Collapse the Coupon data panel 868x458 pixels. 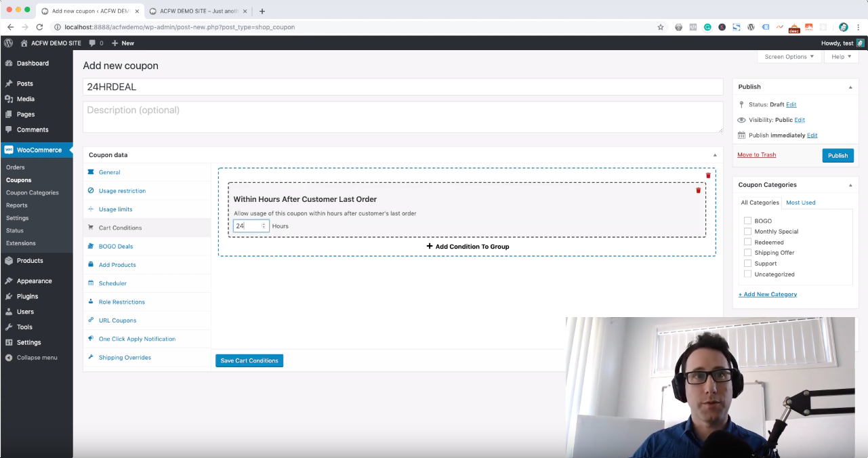[714, 155]
